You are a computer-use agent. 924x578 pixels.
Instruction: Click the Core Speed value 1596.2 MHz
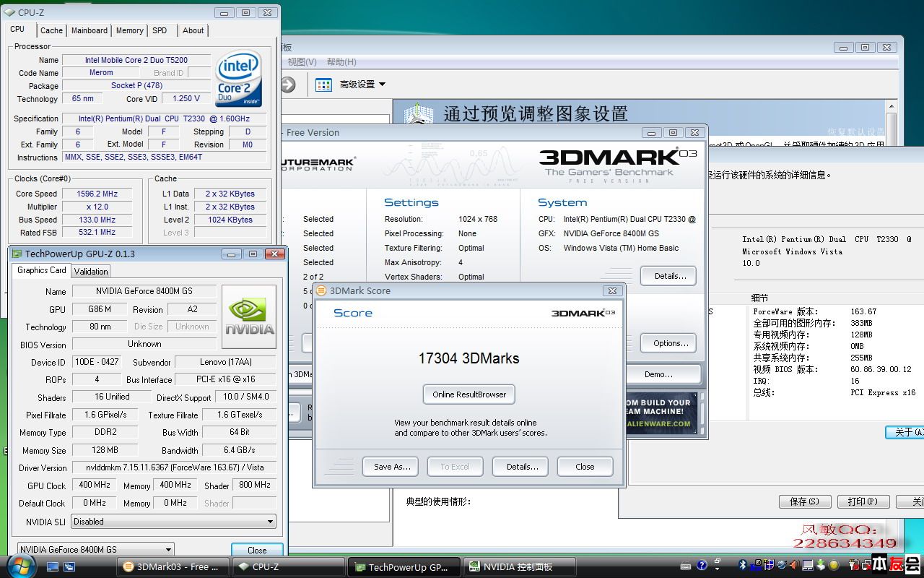pos(97,194)
